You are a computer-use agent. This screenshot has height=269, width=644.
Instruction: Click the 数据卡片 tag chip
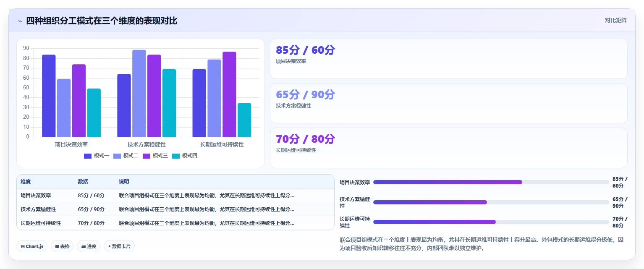tap(119, 246)
